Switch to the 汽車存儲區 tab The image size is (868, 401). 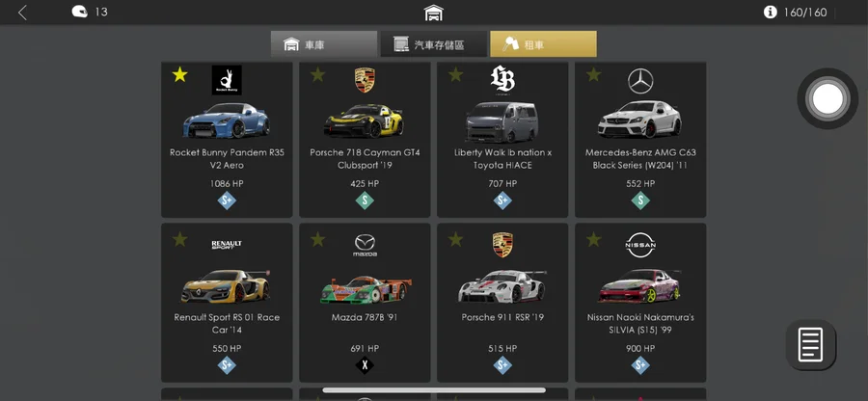coord(433,43)
